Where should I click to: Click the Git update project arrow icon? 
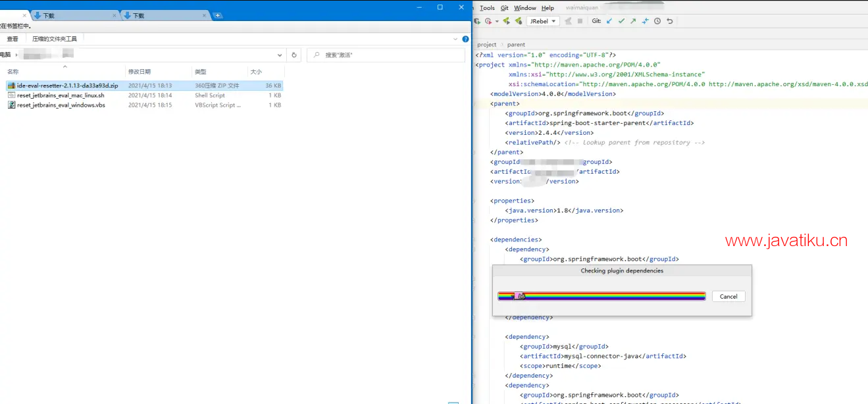609,21
